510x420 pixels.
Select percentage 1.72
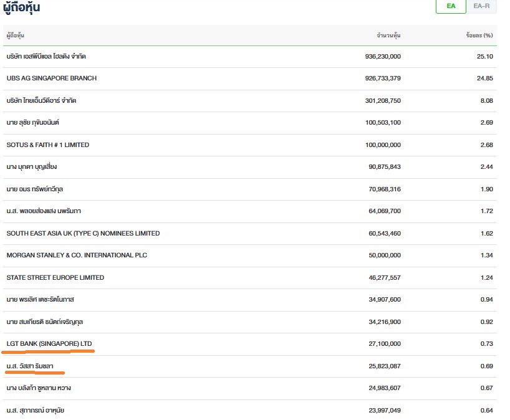(x=486, y=211)
